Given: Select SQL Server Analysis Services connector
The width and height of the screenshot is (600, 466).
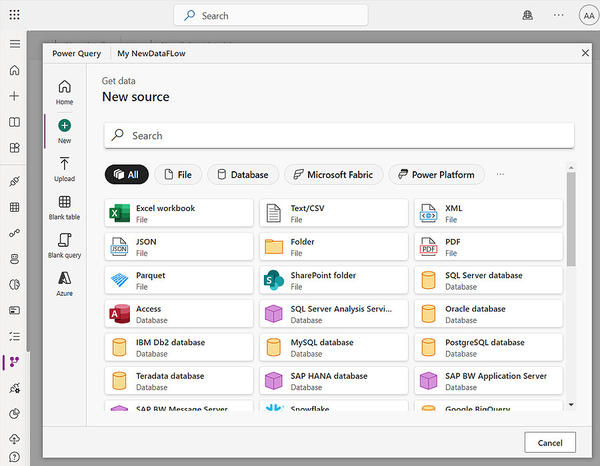Looking at the screenshot, I should click(x=334, y=314).
